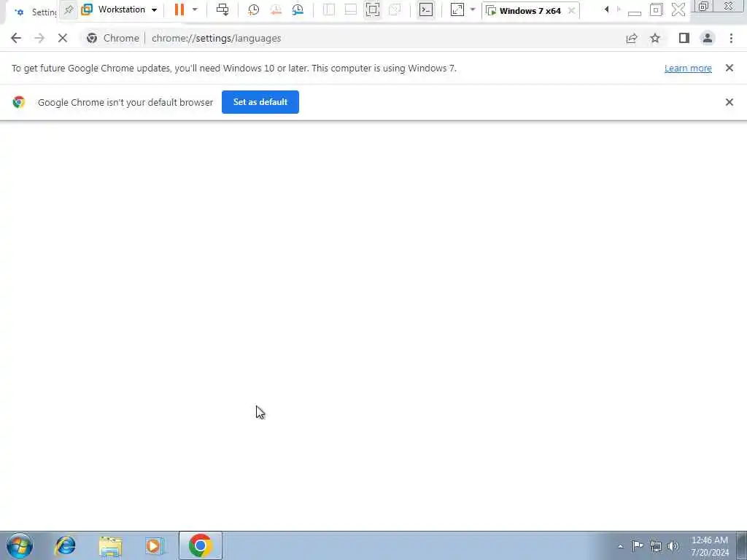
Task: Open the Chrome three-dot menu
Action: (731, 38)
